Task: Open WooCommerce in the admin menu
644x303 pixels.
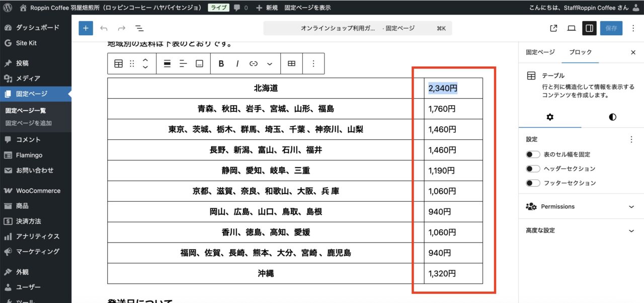Action: tap(38, 191)
